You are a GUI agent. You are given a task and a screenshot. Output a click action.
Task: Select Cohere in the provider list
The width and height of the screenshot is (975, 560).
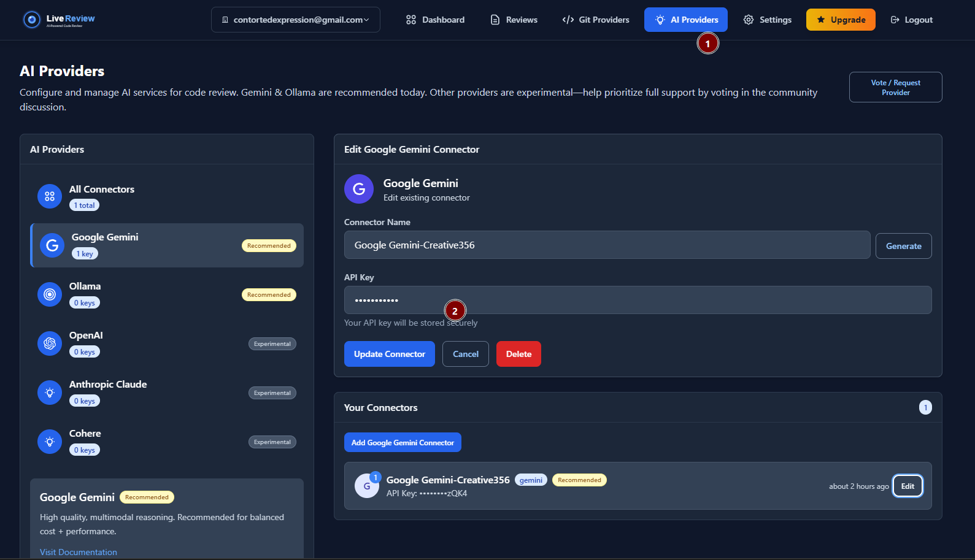pos(167,442)
